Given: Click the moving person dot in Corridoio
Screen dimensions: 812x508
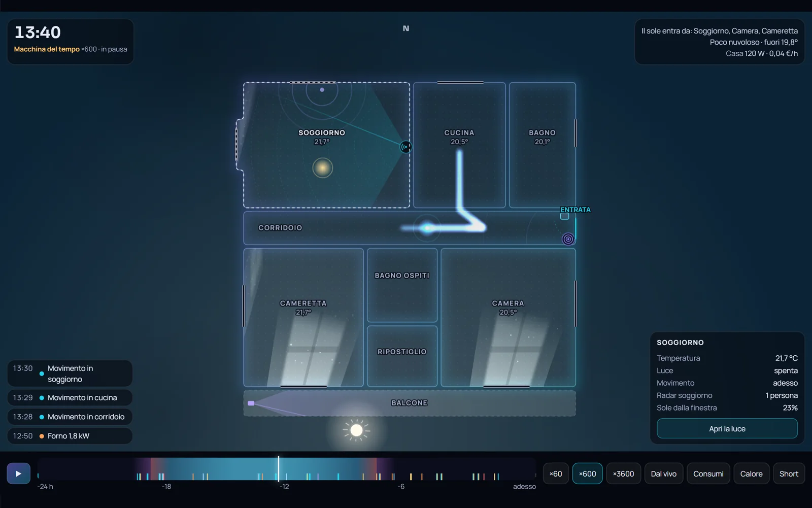Looking at the screenshot, I should point(427,228).
